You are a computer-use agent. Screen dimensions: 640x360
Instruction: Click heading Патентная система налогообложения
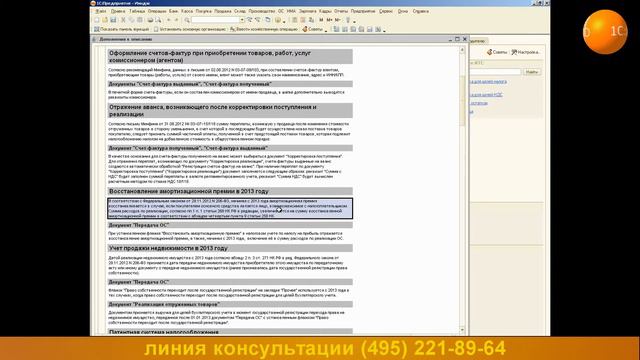164,332
